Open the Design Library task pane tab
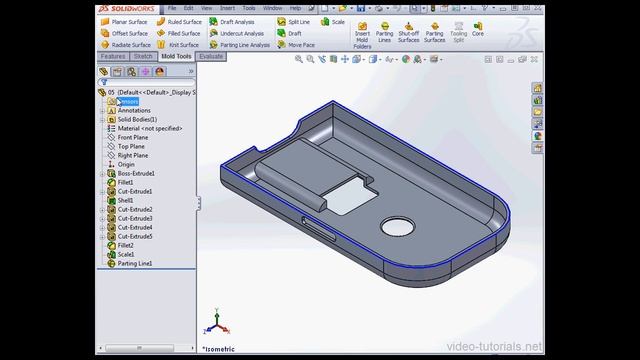The height and width of the screenshot is (360, 640). (537, 100)
